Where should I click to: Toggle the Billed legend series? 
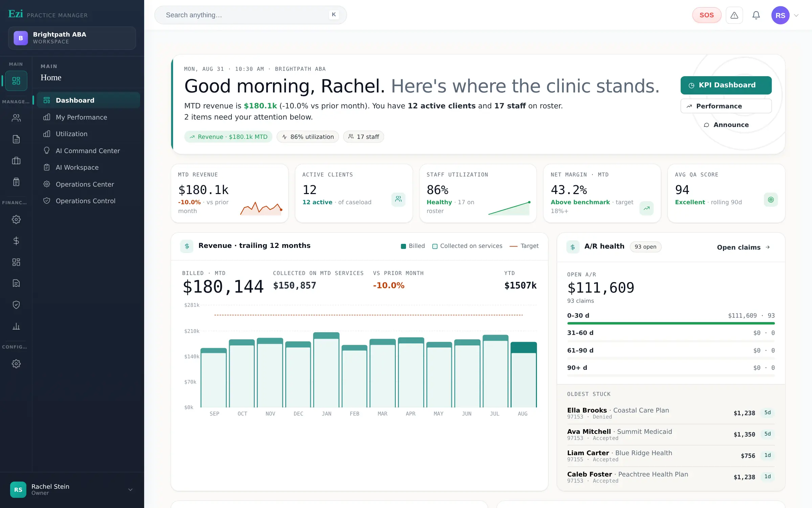tap(413, 246)
